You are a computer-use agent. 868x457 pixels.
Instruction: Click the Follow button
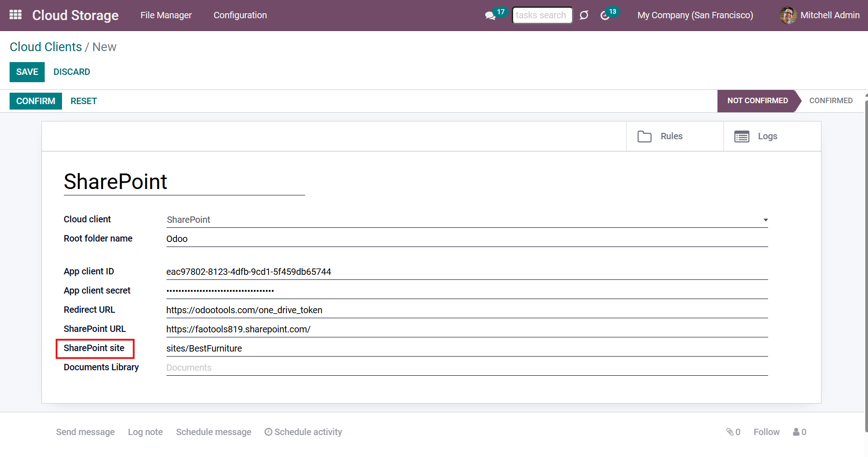(766, 432)
